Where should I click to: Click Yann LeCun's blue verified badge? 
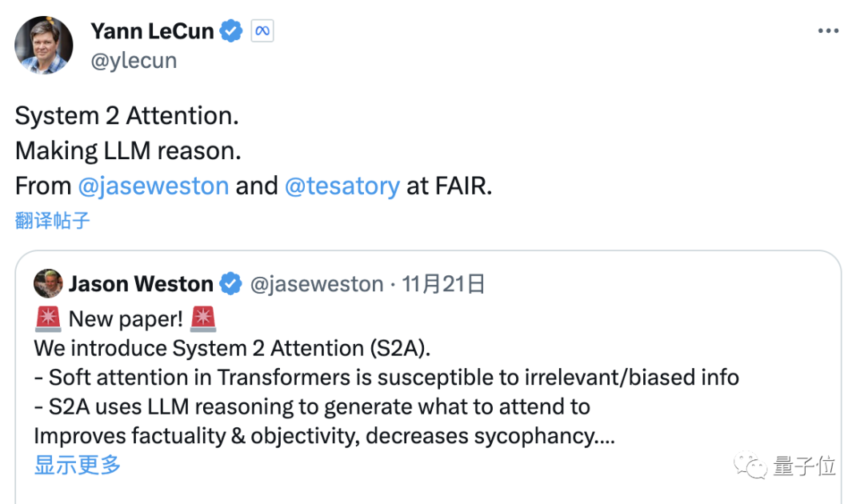231,31
